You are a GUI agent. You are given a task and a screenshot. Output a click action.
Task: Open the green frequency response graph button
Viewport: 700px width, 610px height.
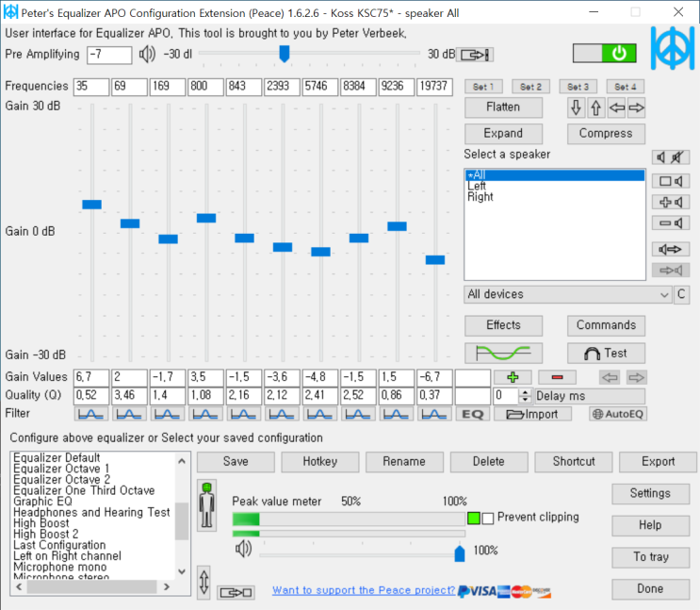pyautogui.click(x=503, y=353)
